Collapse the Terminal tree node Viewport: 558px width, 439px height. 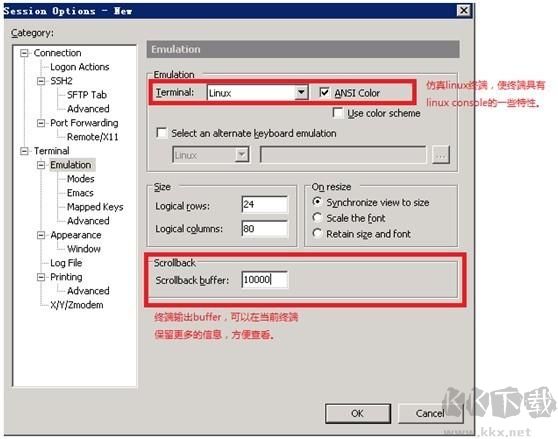[24, 151]
